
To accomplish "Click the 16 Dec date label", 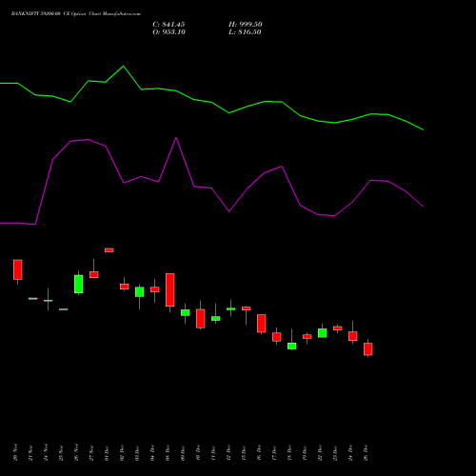I will click(x=259, y=452).
